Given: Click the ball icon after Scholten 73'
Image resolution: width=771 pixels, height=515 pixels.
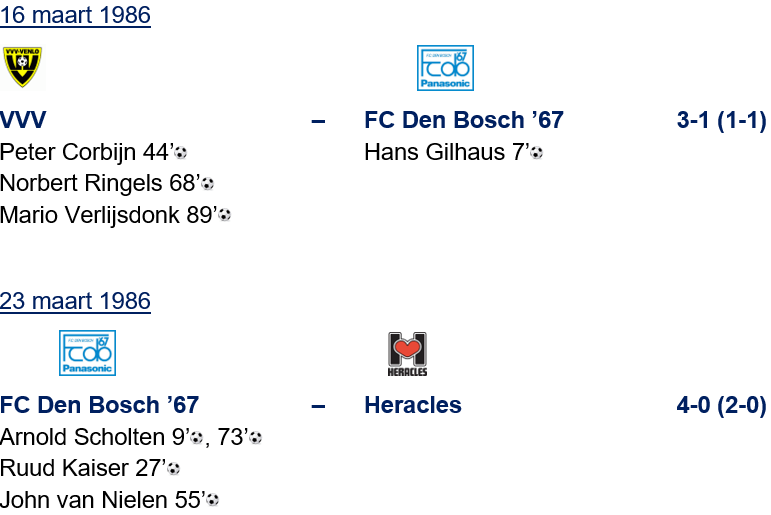Looking at the screenshot, I should pyautogui.click(x=256, y=438).
